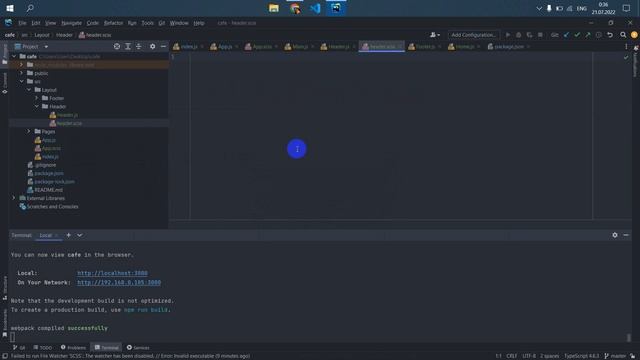Open terminal settings gear icon
640x360 pixels.
point(615,235)
